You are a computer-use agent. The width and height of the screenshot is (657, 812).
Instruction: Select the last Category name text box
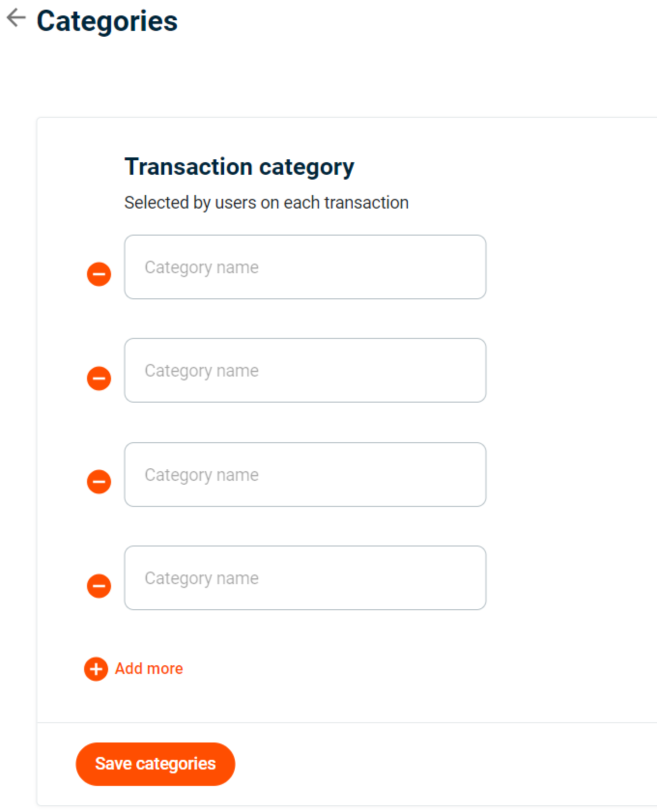[305, 578]
